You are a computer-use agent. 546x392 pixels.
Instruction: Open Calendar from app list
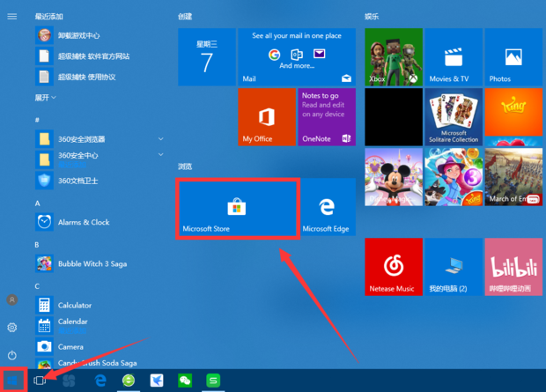tap(100, 325)
